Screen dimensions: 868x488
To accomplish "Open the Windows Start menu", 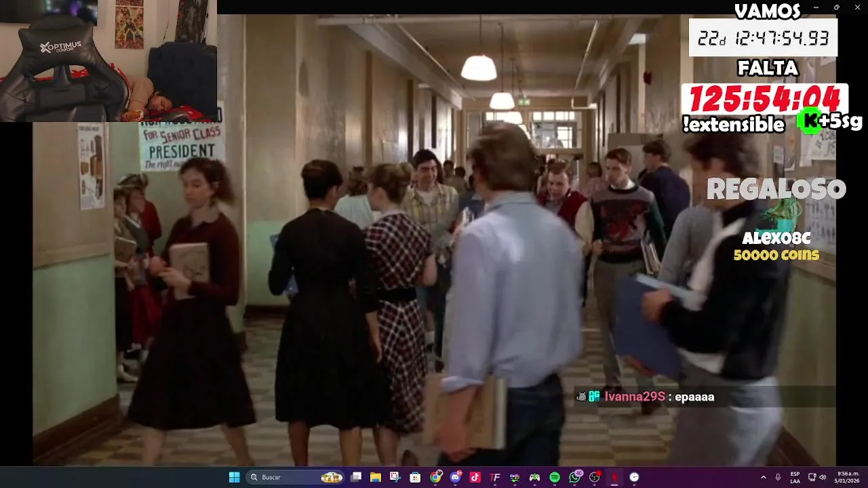I will pos(234,477).
